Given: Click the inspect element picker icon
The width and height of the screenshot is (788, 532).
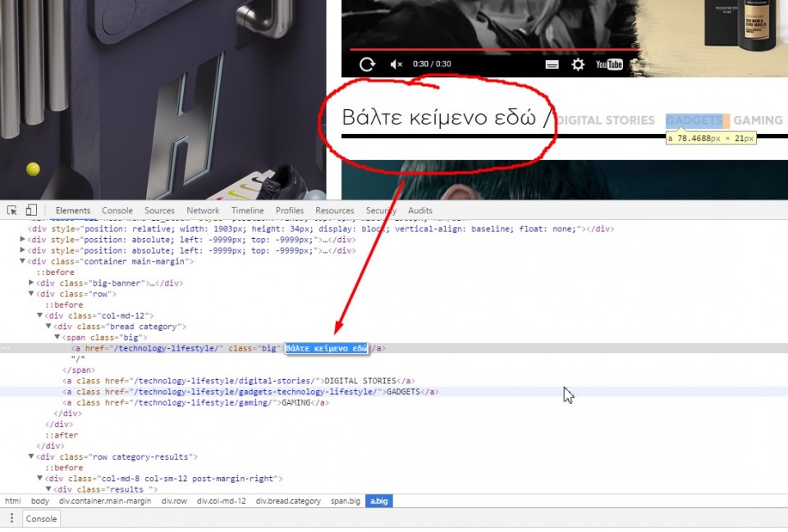Looking at the screenshot, I should [12, 210].
